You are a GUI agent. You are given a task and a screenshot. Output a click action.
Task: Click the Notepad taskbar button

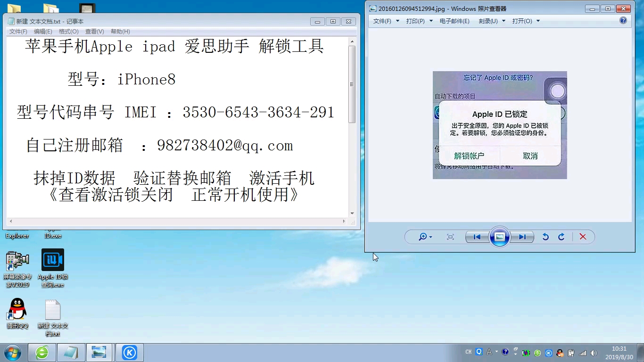71,353
